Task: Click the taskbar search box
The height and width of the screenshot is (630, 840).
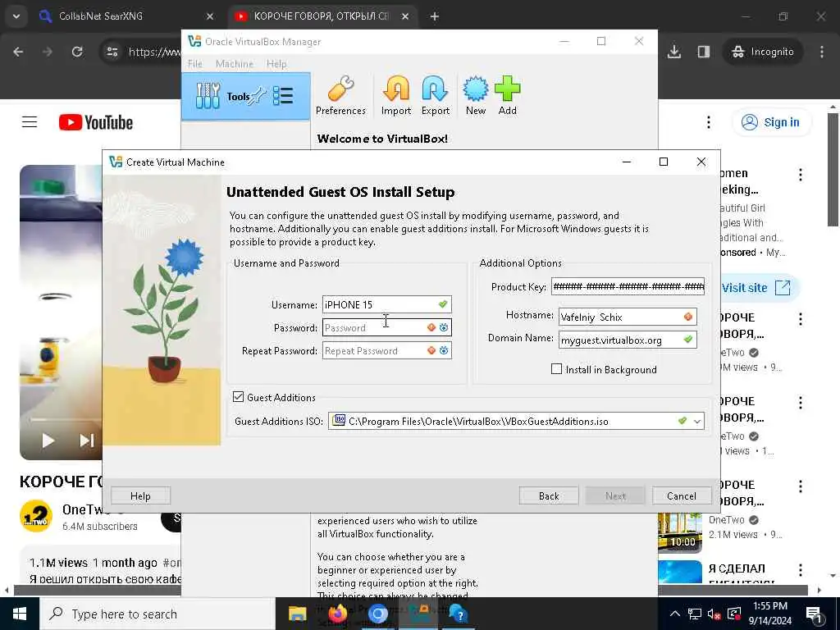Action: [x=157, y=614]
